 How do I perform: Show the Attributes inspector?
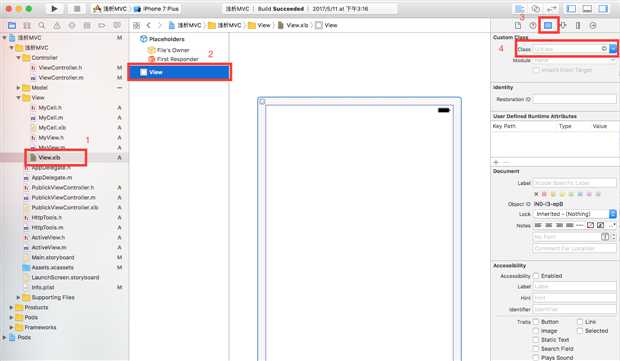click(563, 25)
